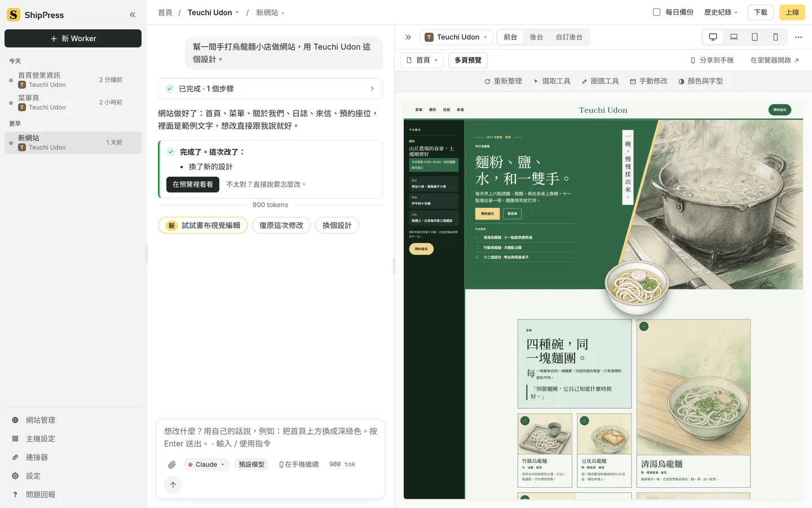The width and height of the screenshot is (812, 508).
Task: Switch preview to laptop view
Action: pos(734,37)
